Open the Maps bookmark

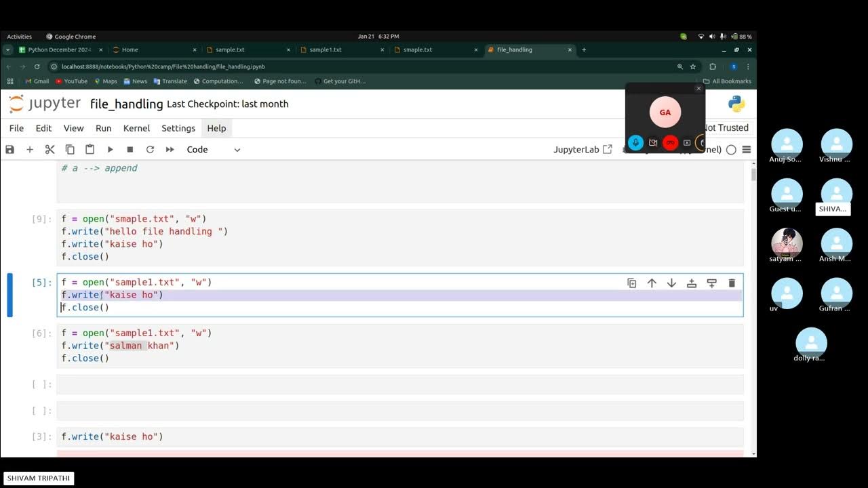click(105, 81)
